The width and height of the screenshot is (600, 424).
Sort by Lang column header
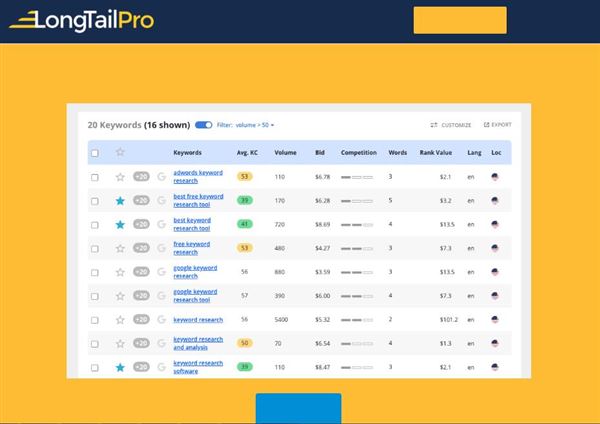(474, 152)
